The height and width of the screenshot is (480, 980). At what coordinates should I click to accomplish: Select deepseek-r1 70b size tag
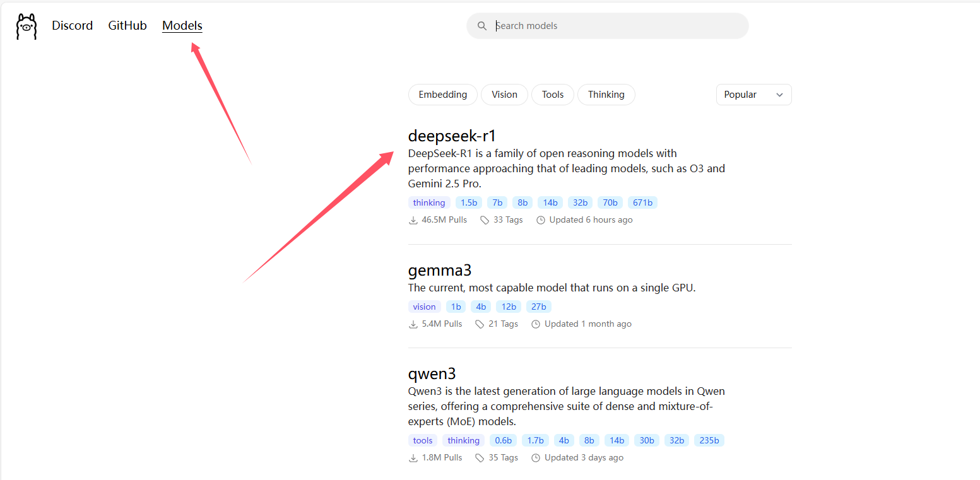(610, 202)
